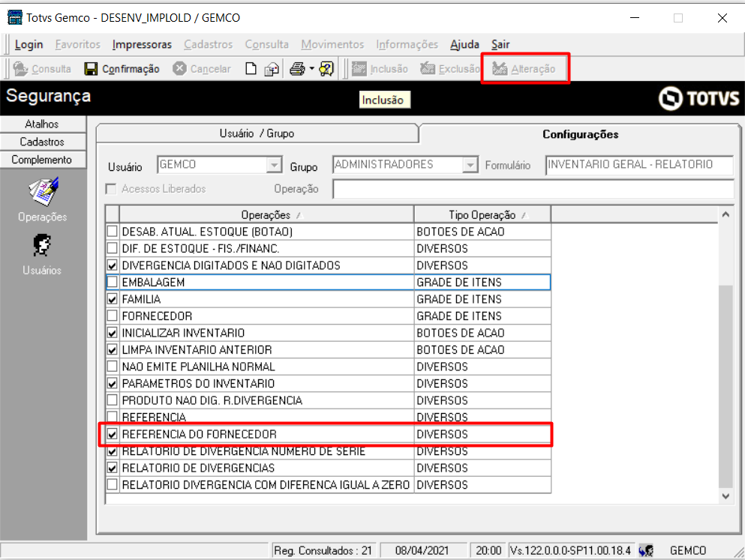
Task: Check the EMBALAGEM row checkbox
Action: [112, 282]
